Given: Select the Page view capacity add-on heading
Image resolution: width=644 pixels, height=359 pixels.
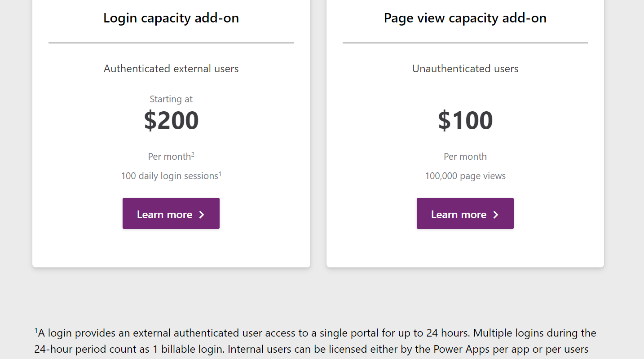Looking at the screenshot, I should [x=465, y=18].
